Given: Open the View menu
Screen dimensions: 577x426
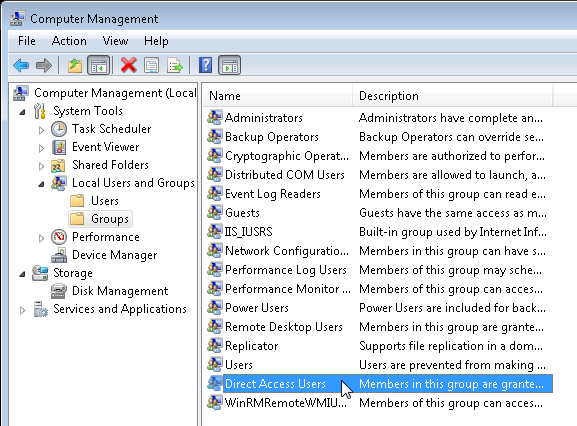Looking at the screenshot, I should tap(115, 41).
